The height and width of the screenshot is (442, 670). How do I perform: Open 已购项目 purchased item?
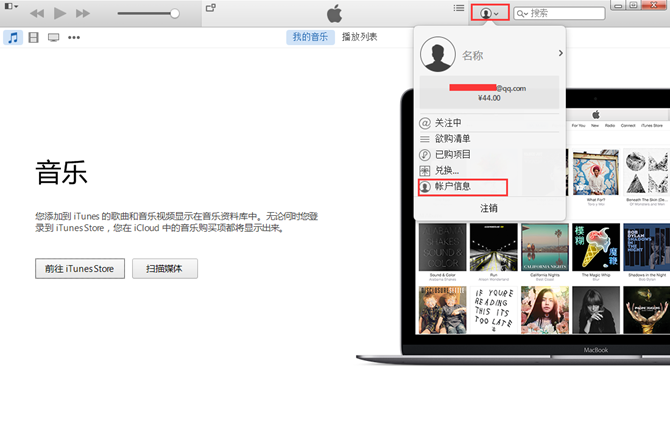coord(489,155)
